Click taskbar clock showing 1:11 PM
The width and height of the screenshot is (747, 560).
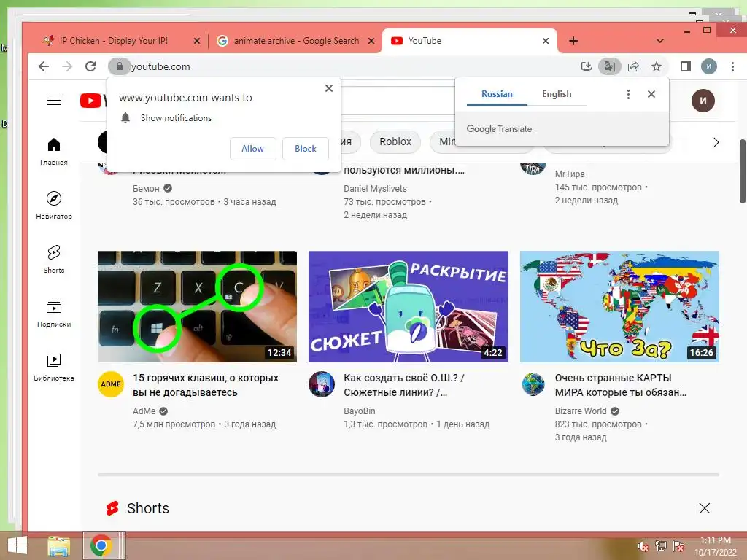pos(715,546)
